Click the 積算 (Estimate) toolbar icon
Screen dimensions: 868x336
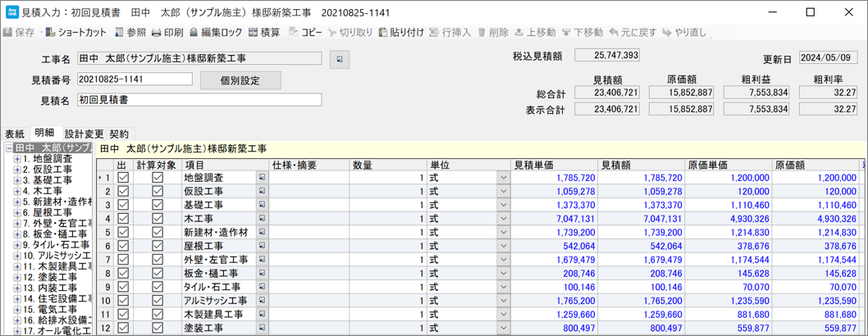[264, 33]
